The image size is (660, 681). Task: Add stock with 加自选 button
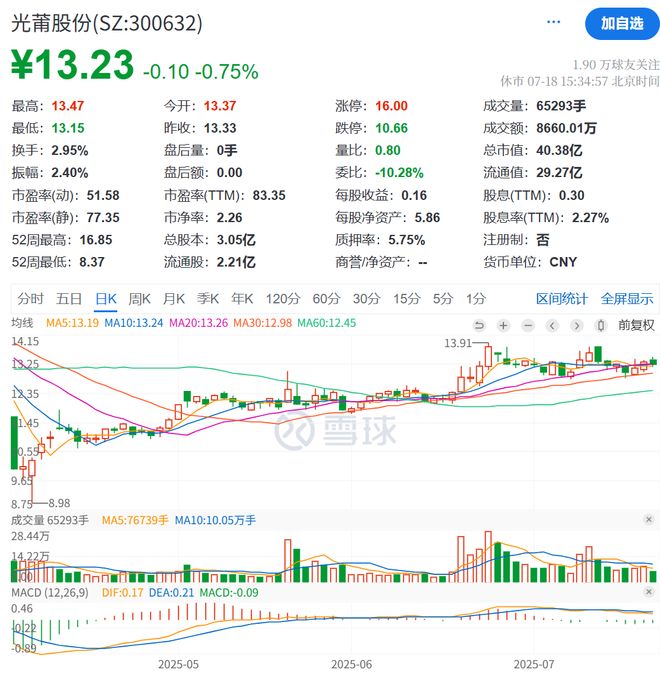(622, 23)
